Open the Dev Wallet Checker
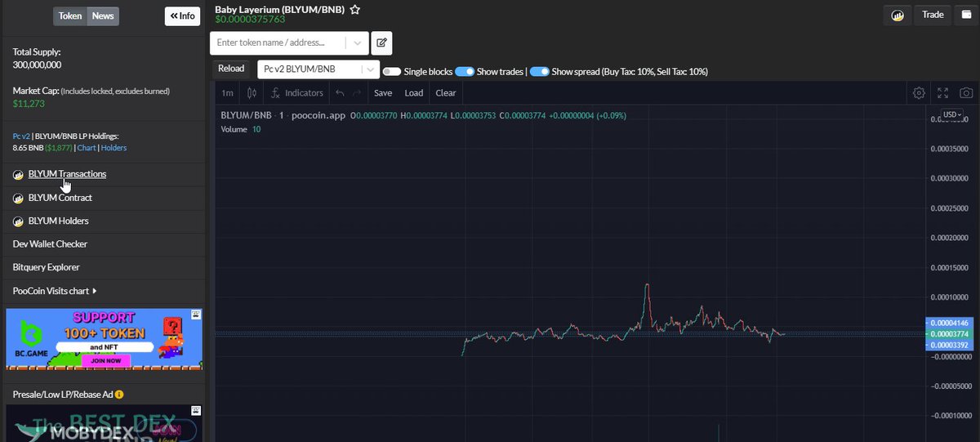Viewport: 980px width, 442px height. pyautogui.click(x=50, y=243)
